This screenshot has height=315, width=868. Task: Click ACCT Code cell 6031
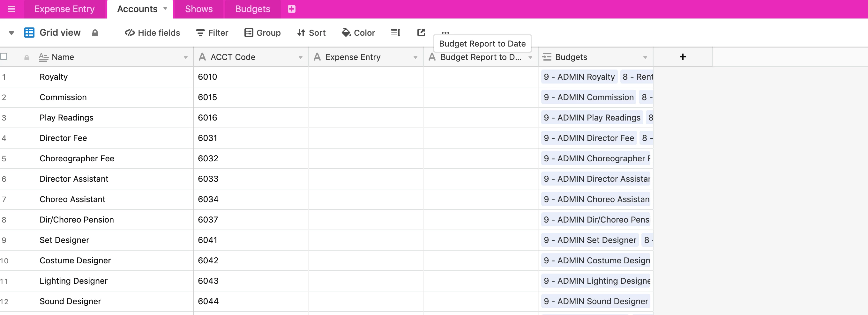click(x=251, y=138)
